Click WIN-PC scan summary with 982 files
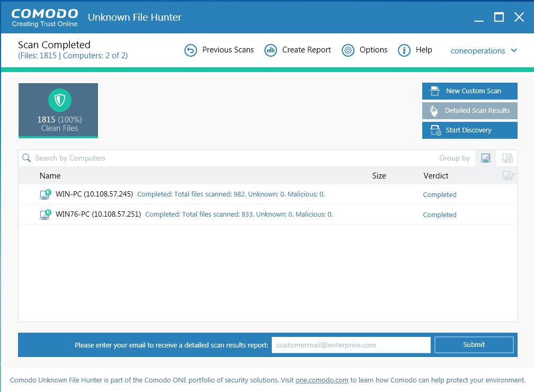 (x=231, y=194)
